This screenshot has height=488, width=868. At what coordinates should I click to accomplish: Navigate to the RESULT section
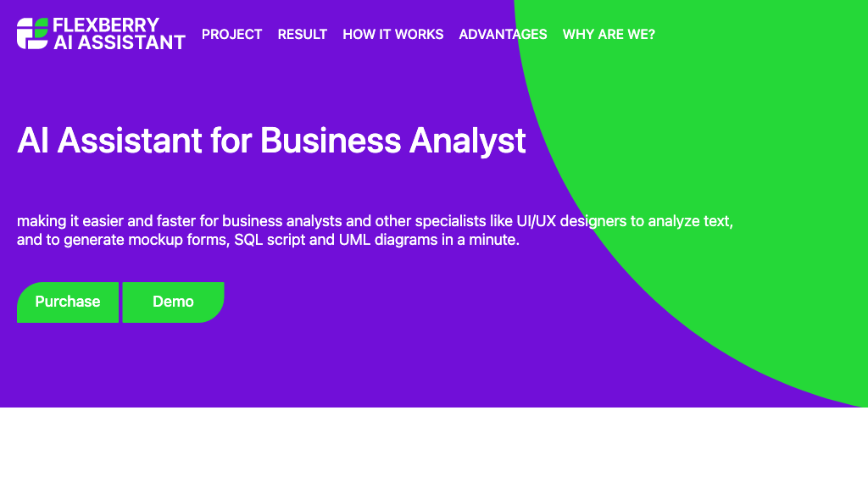tap(302, 35)
